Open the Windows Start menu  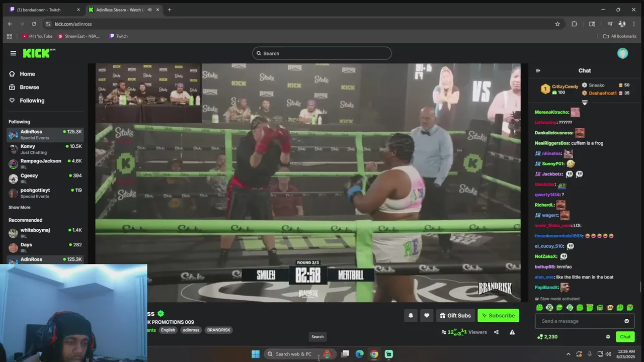(x=256, y=354)
